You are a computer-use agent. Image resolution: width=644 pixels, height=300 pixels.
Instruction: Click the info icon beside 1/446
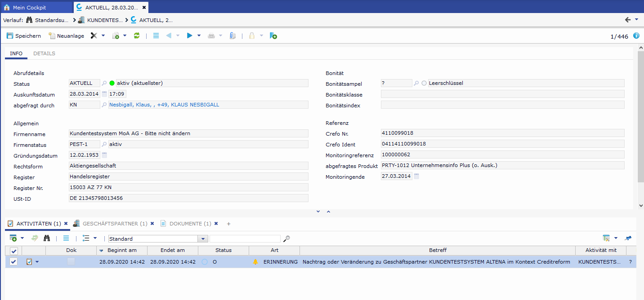[636, 36]
